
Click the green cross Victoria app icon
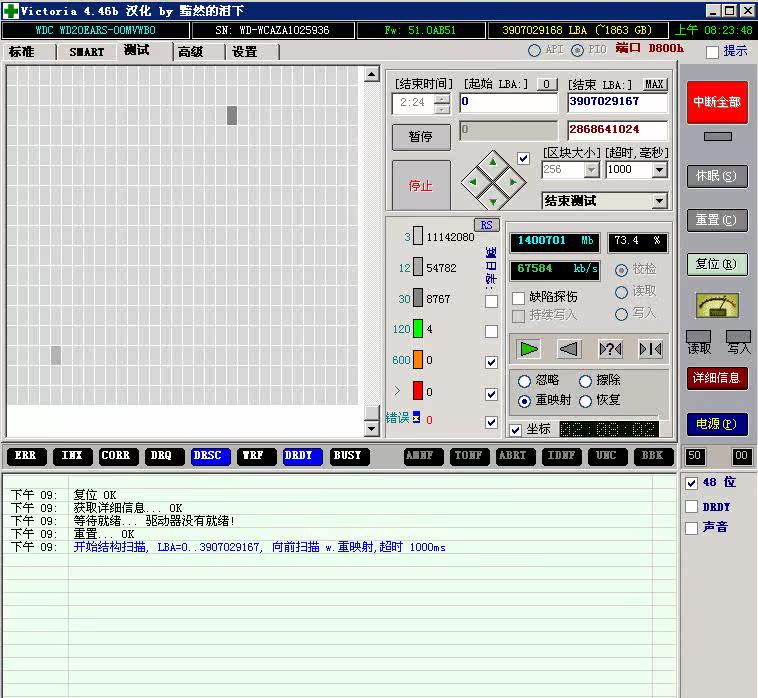click(11, 11)
